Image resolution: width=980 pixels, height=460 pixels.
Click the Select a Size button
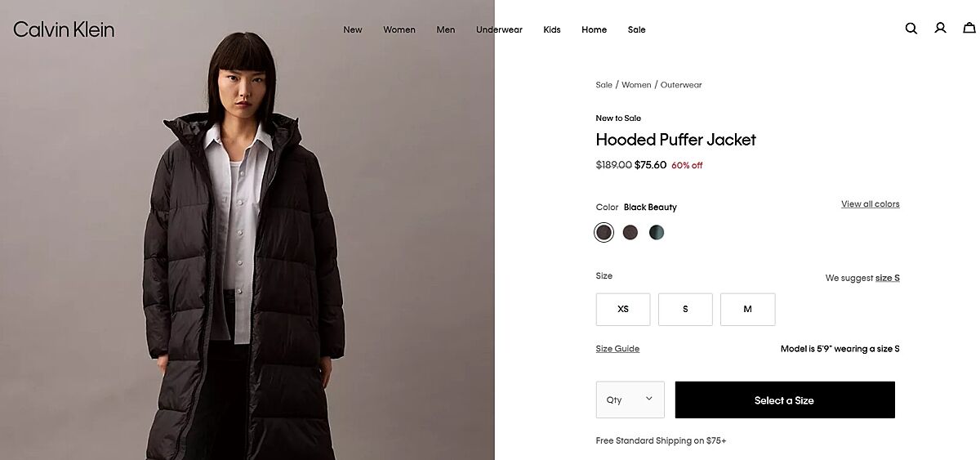pos(785,400)
